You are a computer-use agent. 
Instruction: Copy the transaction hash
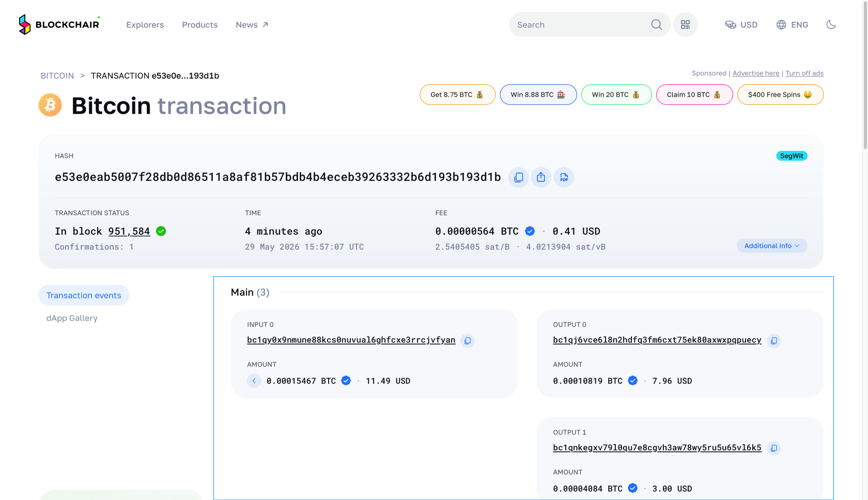coord(519,177)
